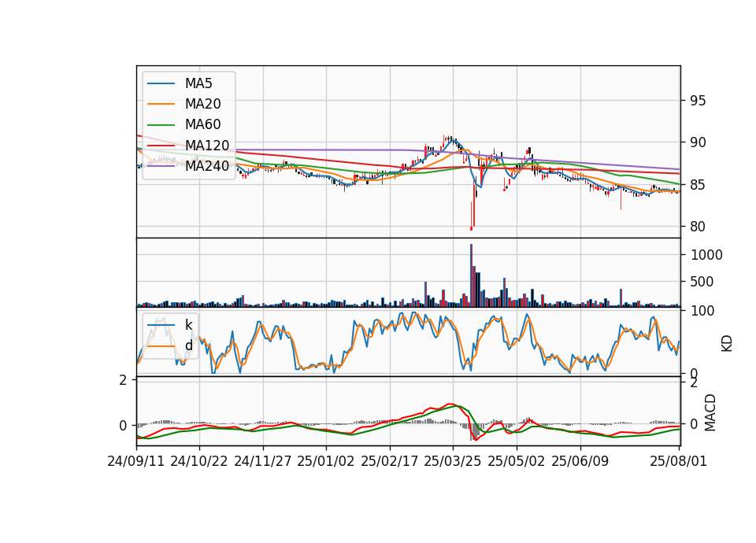Click the 25/08/01 date label
Screen dimensions: 756x543
(x=678, y=461)
